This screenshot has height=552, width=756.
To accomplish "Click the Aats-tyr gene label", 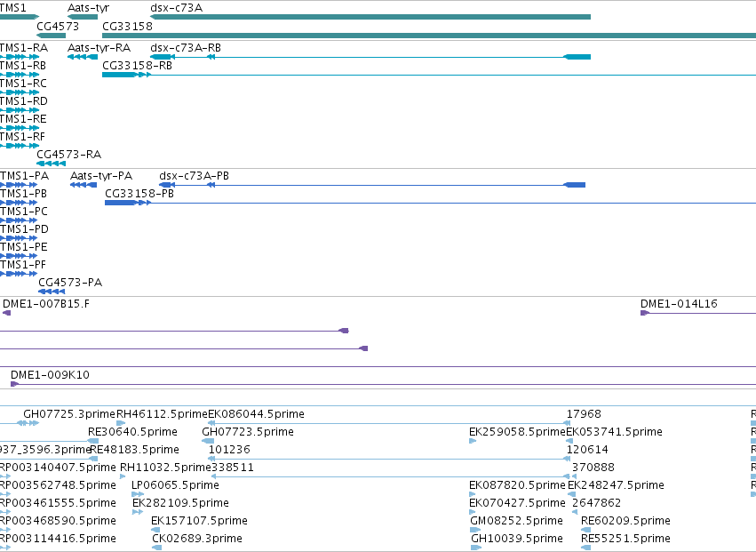I will 88,8.
